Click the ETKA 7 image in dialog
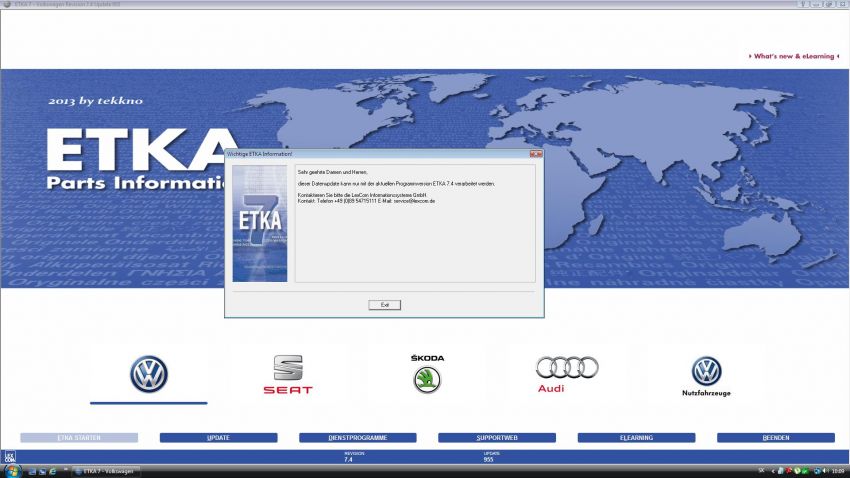850x478 pixels. coord(260,223)
